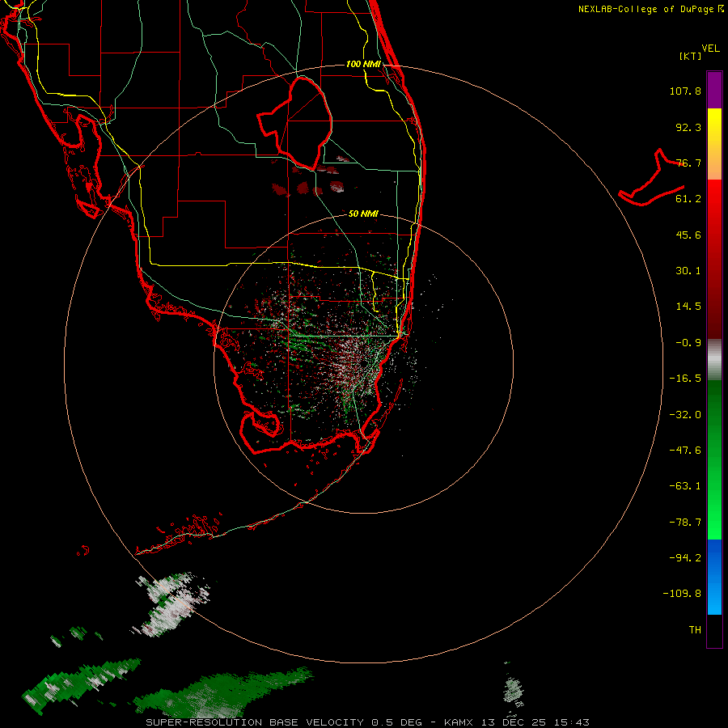Viewport: 728px width, 728px height.
Task: Click the purple segment of the velocity color bar
Action: (x=714, y=90)
